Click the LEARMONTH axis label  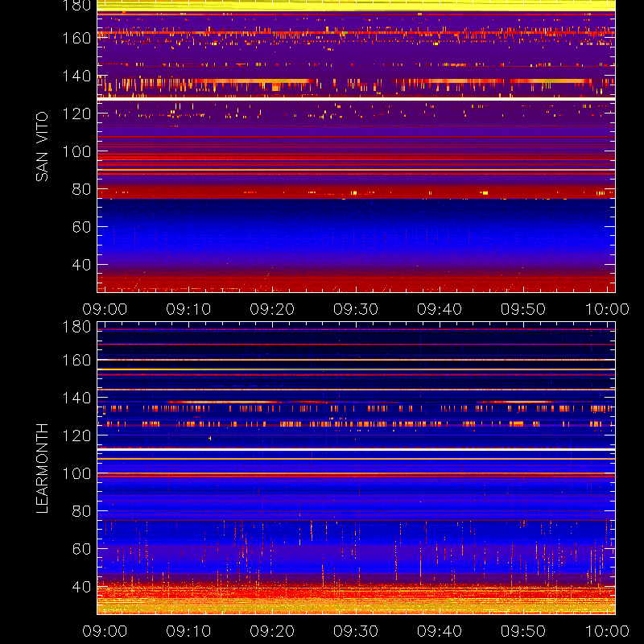[42, 469]
